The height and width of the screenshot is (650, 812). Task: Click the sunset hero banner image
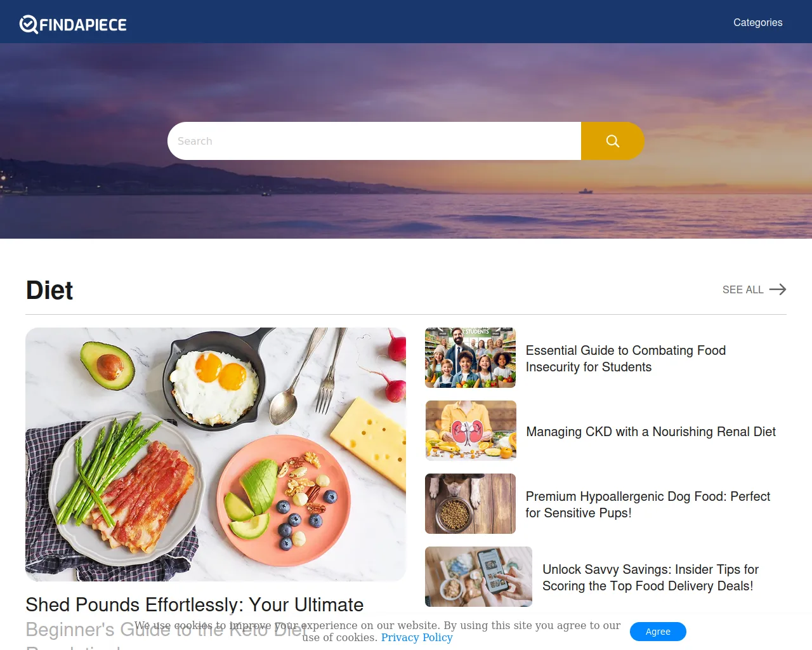coord(406,197)
